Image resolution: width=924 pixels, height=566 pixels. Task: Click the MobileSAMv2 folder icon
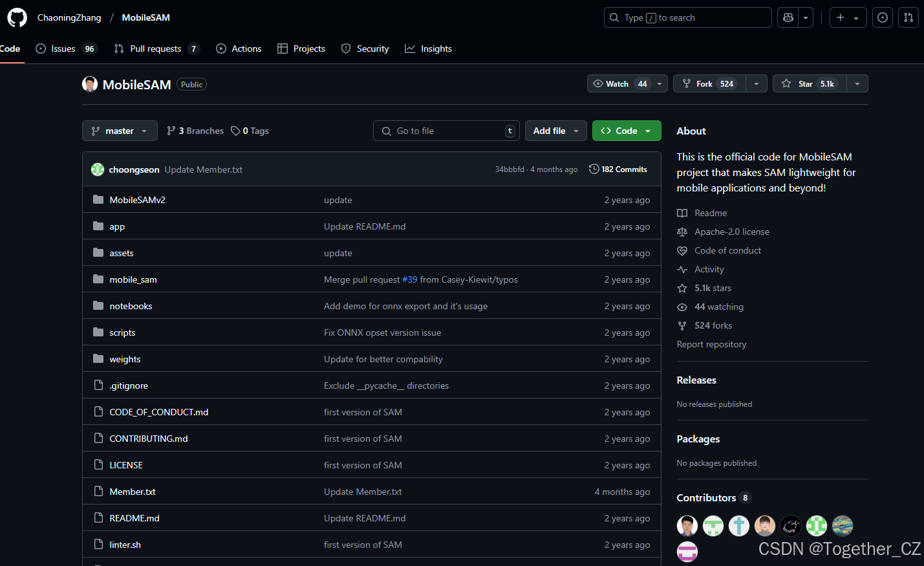(x=98, y=200)
